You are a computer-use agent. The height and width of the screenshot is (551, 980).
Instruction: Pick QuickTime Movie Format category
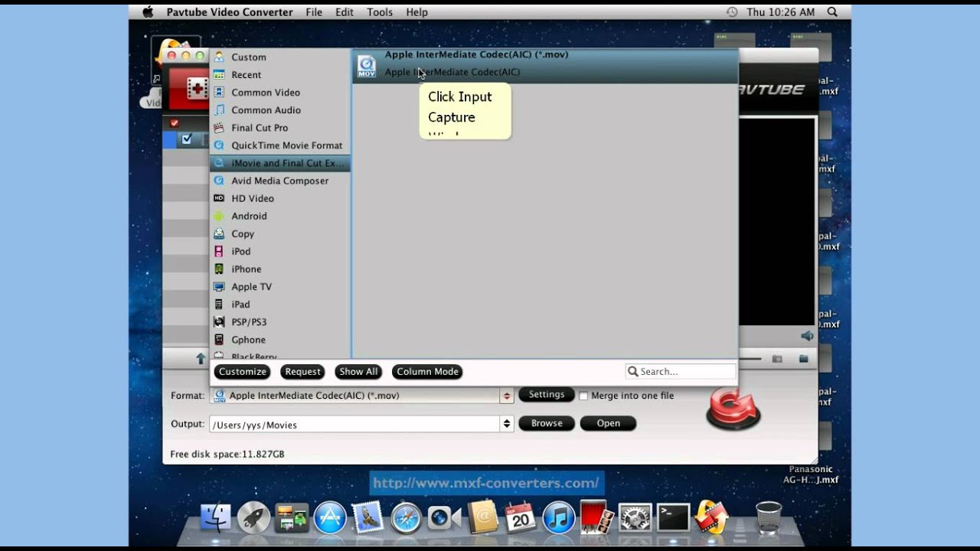280,145
